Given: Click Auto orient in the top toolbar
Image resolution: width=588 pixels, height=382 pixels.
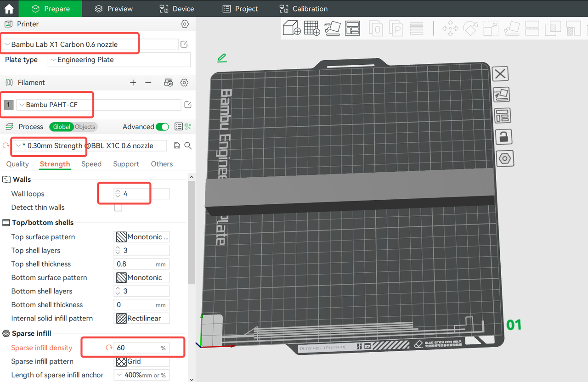Looking at the screenshot, I should click(x=332, y=28).
